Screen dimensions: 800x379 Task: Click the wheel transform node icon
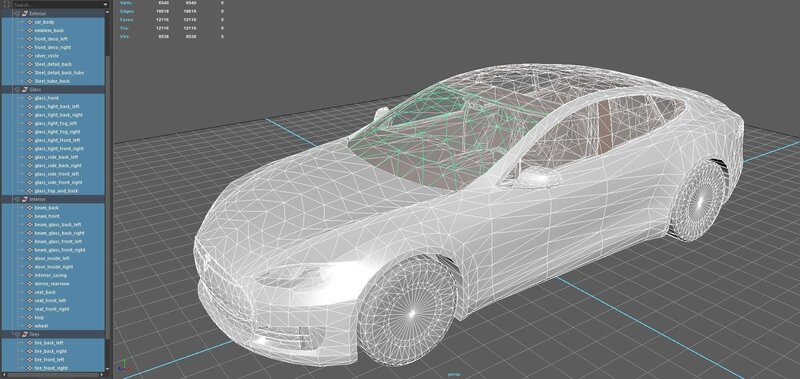30,326
